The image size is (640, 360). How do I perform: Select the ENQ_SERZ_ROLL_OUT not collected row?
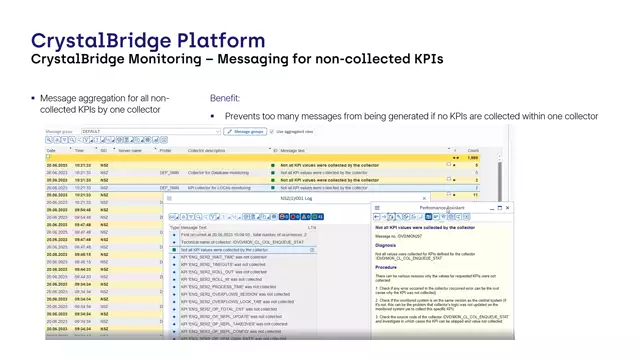(243, 272)
